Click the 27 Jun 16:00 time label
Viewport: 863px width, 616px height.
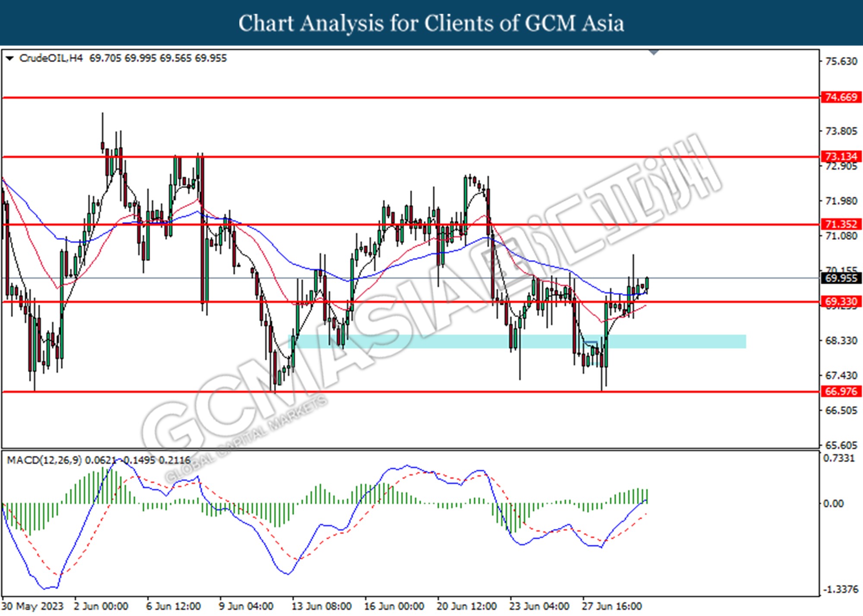point(611,606)
